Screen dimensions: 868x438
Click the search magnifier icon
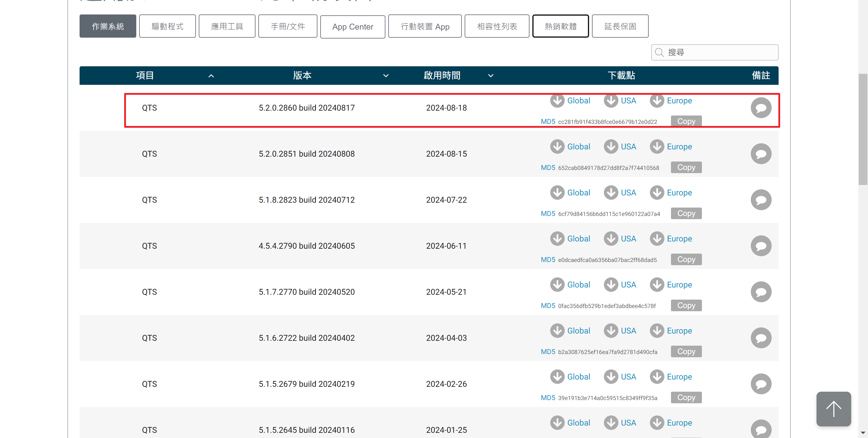coord(659,52)
